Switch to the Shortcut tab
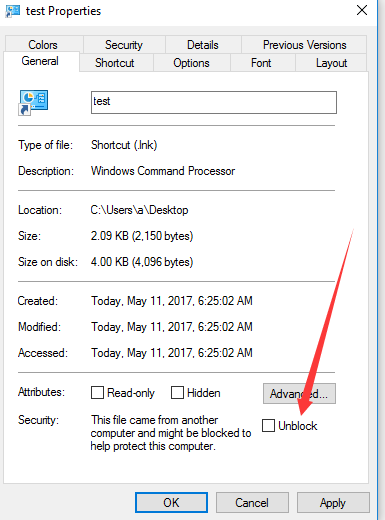 pyautogui.click(x=115, y=63)
